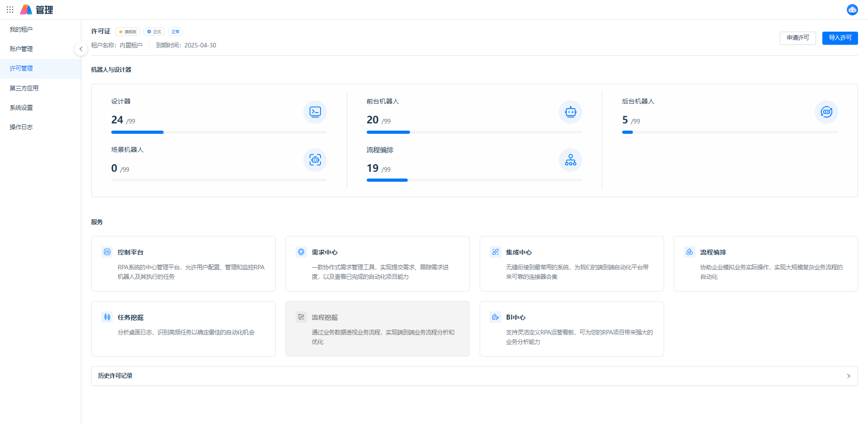
Task: Click the 设计器 usage progress bar
Action: (219, 132)
